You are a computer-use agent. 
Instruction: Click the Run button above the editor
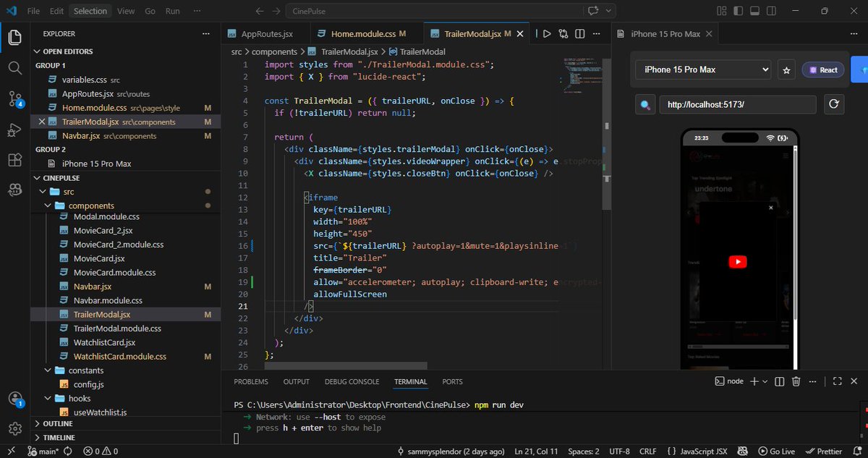(x=546, y=33)
